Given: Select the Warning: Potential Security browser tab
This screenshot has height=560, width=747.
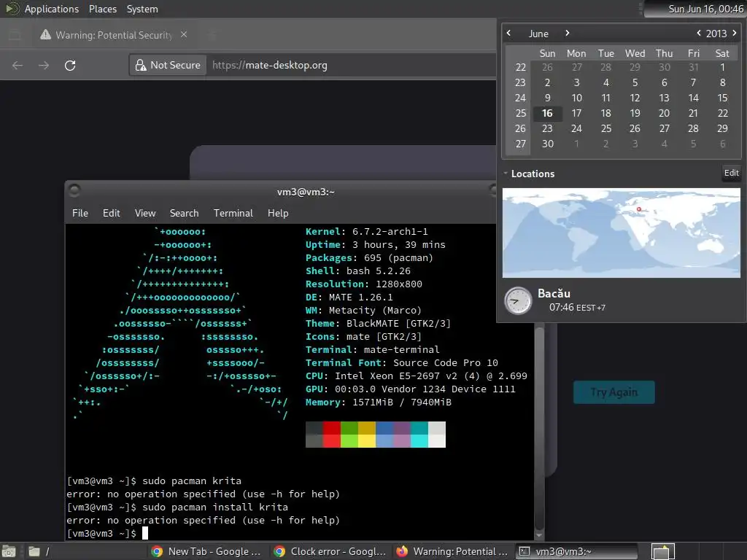Looking at the screenshot, I should pyautogui.click(x=113, y=35).
